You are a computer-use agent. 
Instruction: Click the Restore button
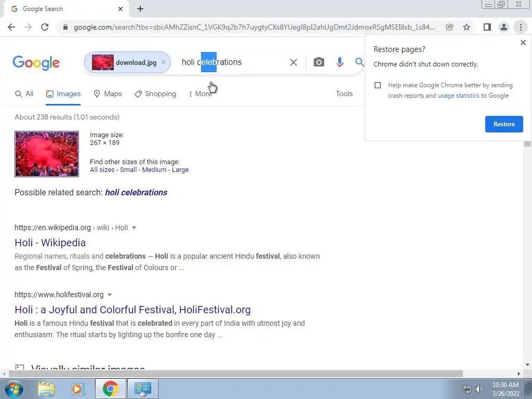(x=504, y=124)
